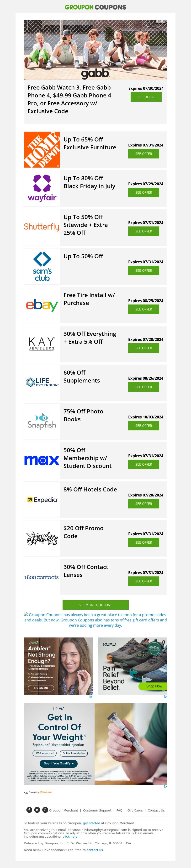Viewport: 191px width, 868px height.
Task: Click the 'get started' Groupon Merchant link
Action: coord(91,823)
